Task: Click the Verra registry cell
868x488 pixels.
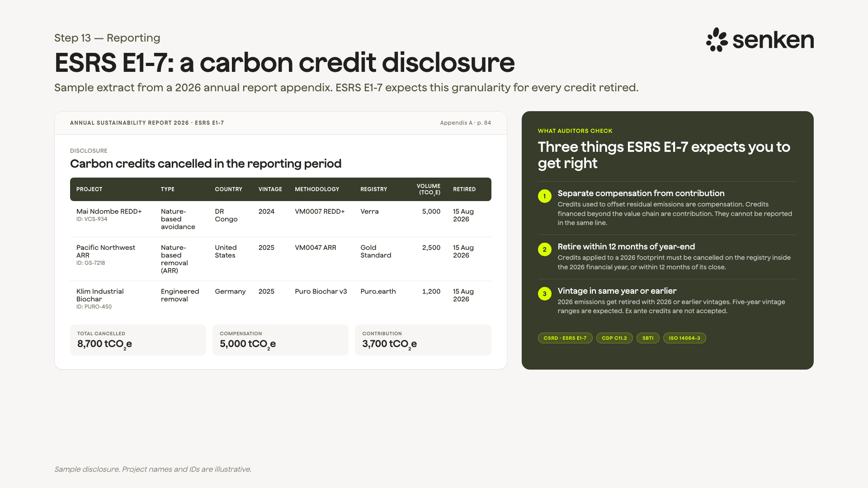Action: [369, 211]
